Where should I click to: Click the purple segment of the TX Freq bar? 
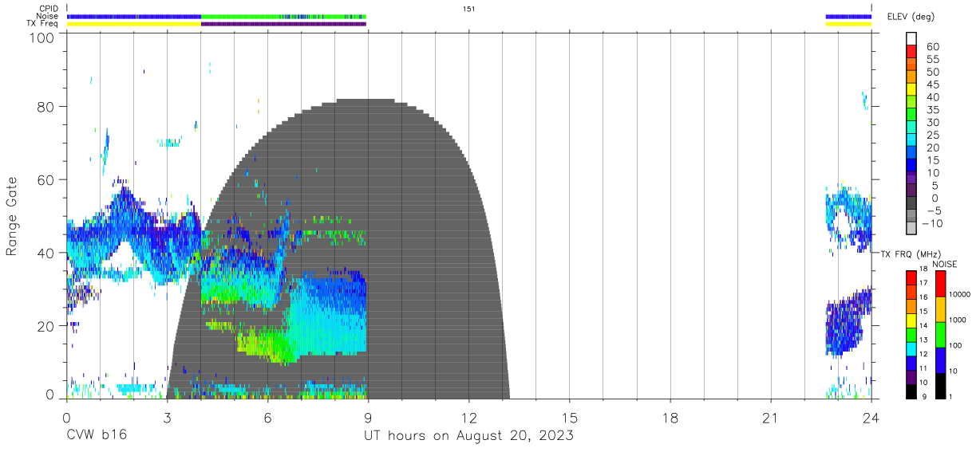point(283,24)
